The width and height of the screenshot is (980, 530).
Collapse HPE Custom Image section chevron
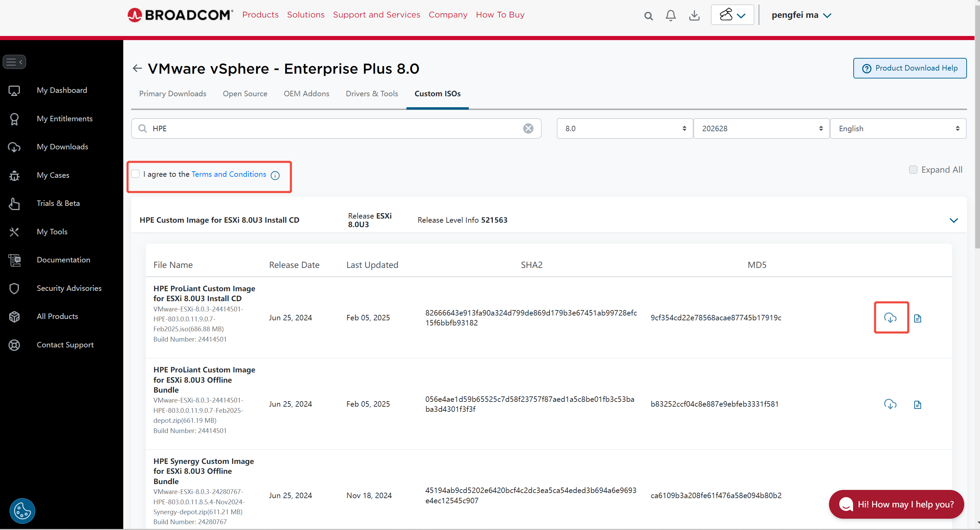pyautogui.click(x=953, y=220)
